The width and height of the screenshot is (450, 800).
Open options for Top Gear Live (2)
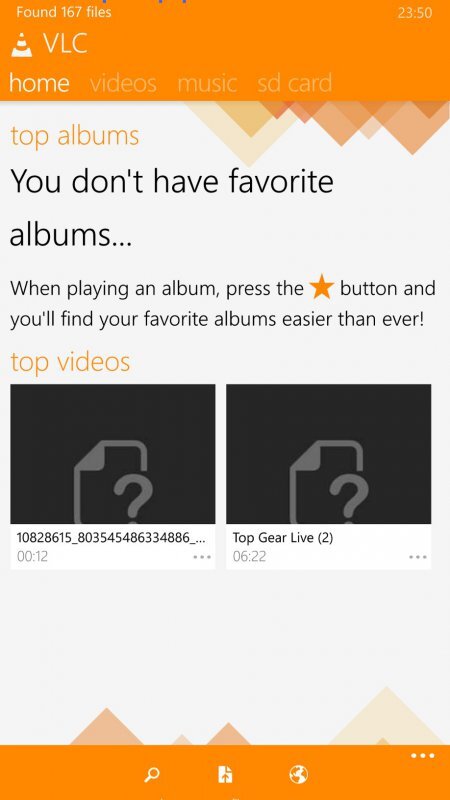pyautogui.click(x=418, y=557)
